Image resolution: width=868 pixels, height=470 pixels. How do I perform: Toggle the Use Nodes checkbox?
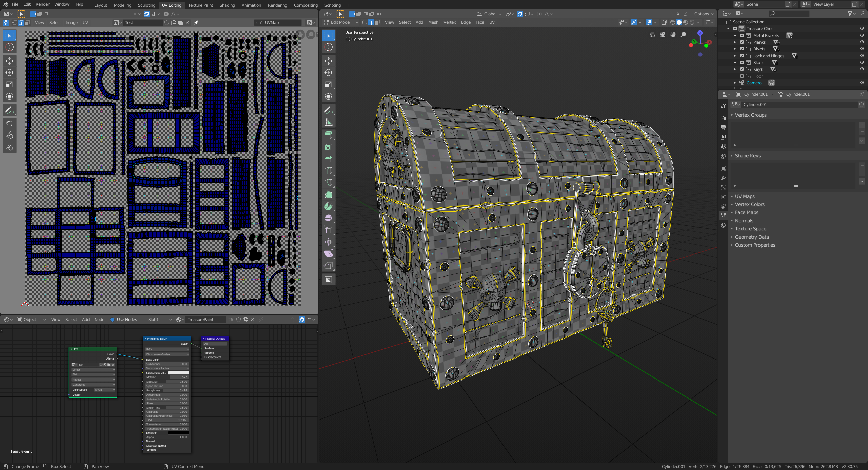[x=112, y=320]
